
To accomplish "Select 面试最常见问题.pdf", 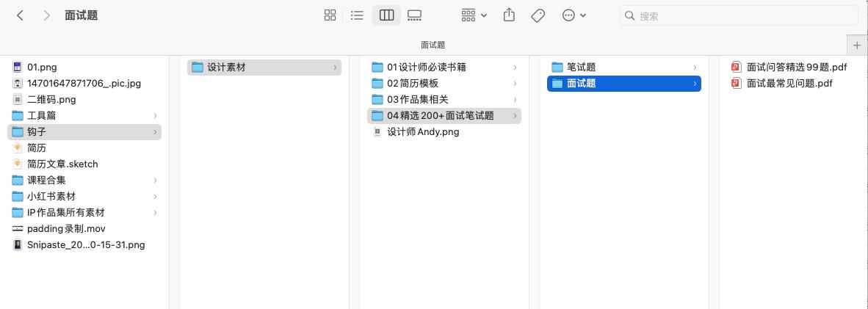I will point(790,84).
